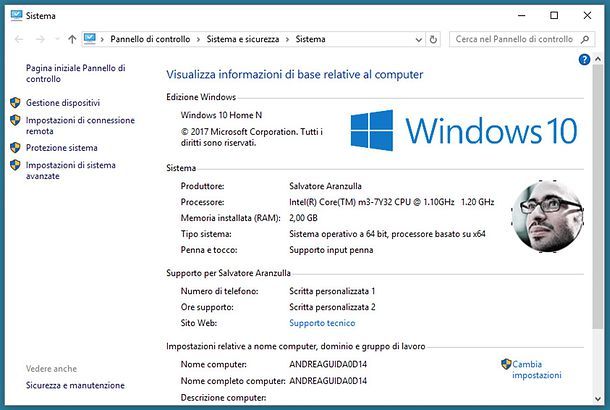
Task: Close the Sistema window
Action: point(587,15)
